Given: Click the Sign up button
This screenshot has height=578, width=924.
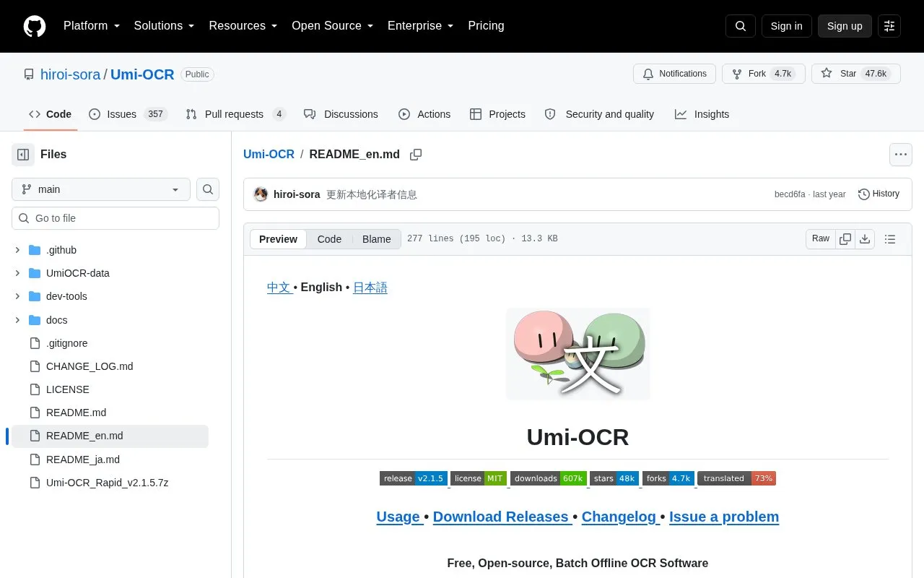Looking at the screenshot, I should pos(845,26).
